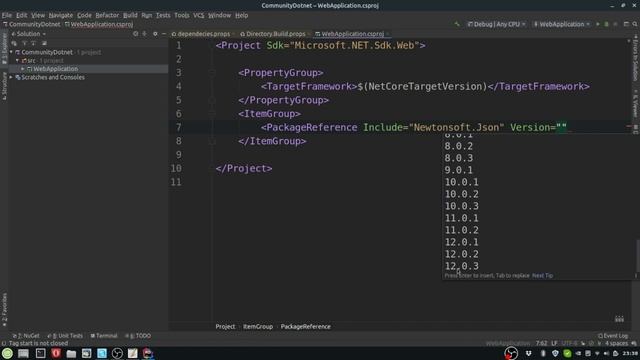Open the file manager folder in taskbar
The height and width of the screenshot is (360, 640).
pyautogui.click(x=71, y=353)
